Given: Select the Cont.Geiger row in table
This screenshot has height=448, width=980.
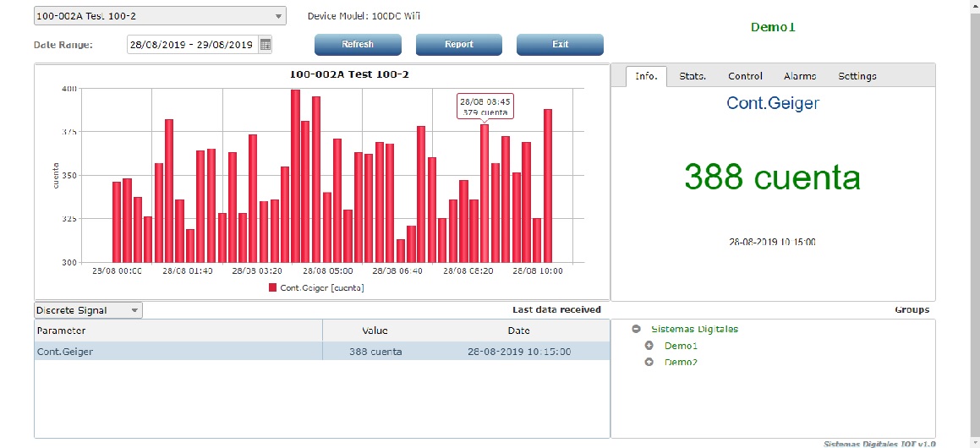Looking at the screenshot, I should pyautogui.click(x=321, y=352).
